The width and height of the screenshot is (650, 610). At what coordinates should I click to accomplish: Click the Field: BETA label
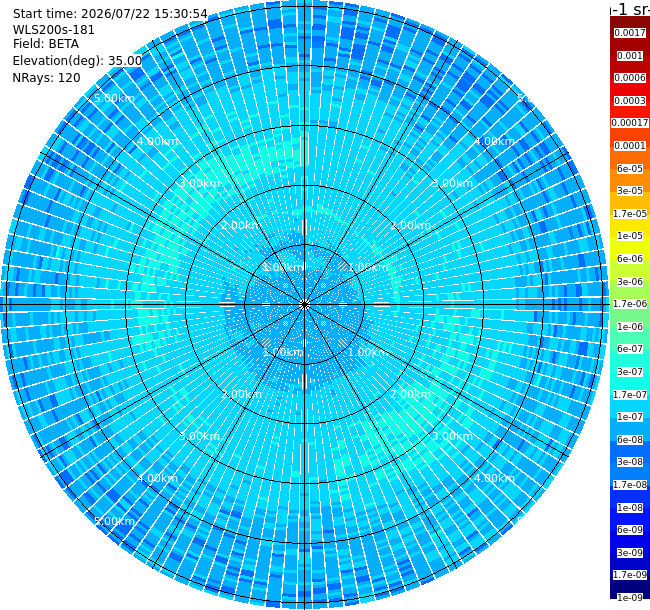coord(46,44)
